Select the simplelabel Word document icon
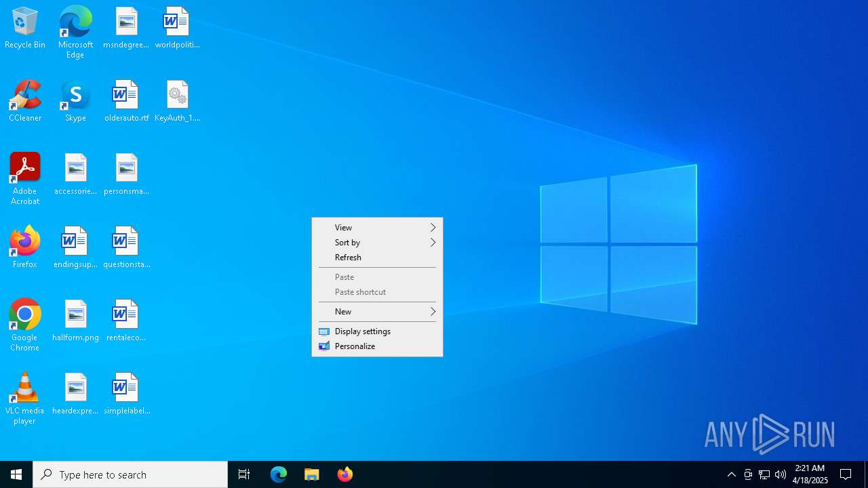This screenshot has height=488, width=868. point(126,394)
